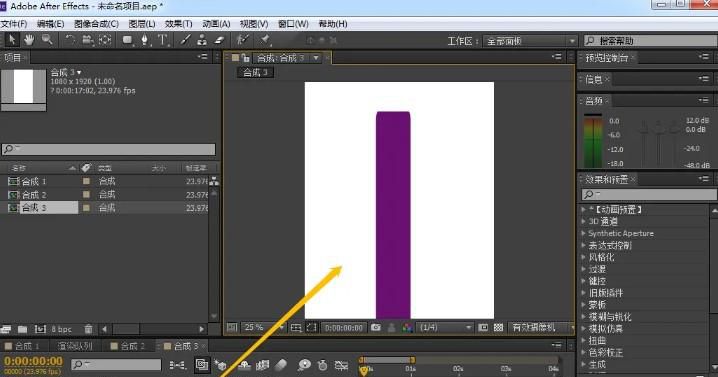Image resolution: width=718 pixels, height=377 pixels.
Task: Open the 编辑(E) menu
Action: tap(50, 24)
